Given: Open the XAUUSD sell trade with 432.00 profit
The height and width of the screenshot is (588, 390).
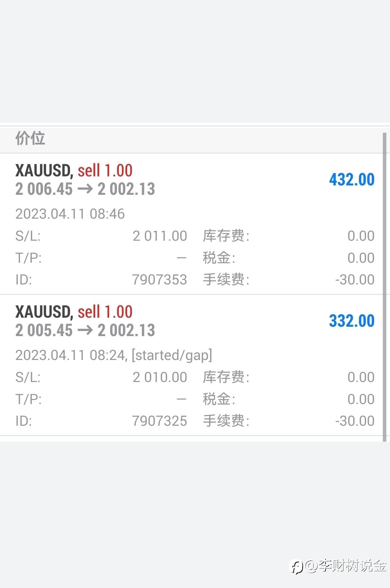Looking at the screenshot, I should (x=74, y=171).
